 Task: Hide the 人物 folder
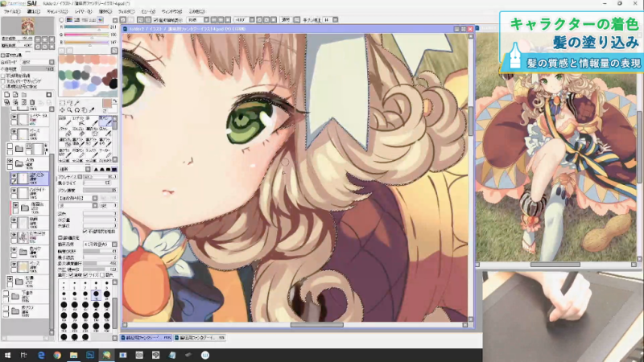(x=10, y=162)
